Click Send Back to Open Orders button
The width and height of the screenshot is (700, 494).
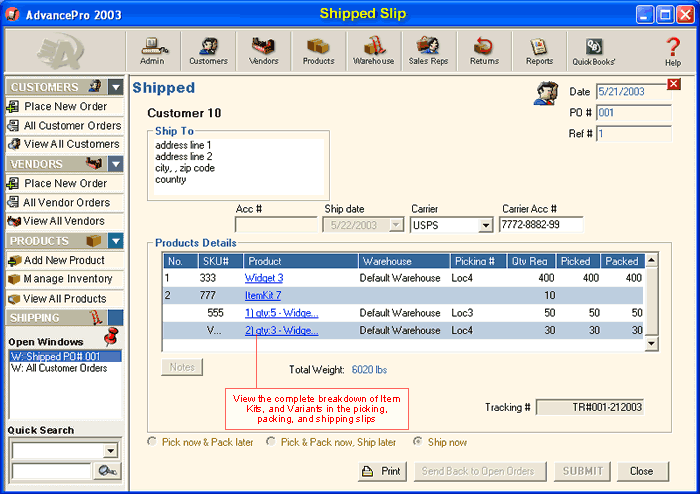point(480,471)
